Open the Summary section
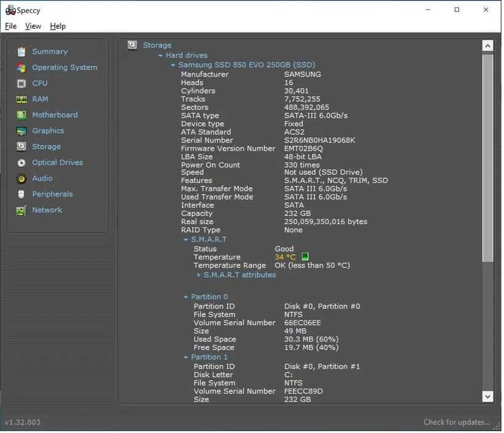This screenshot has width=504, height=433. (50, 52)
